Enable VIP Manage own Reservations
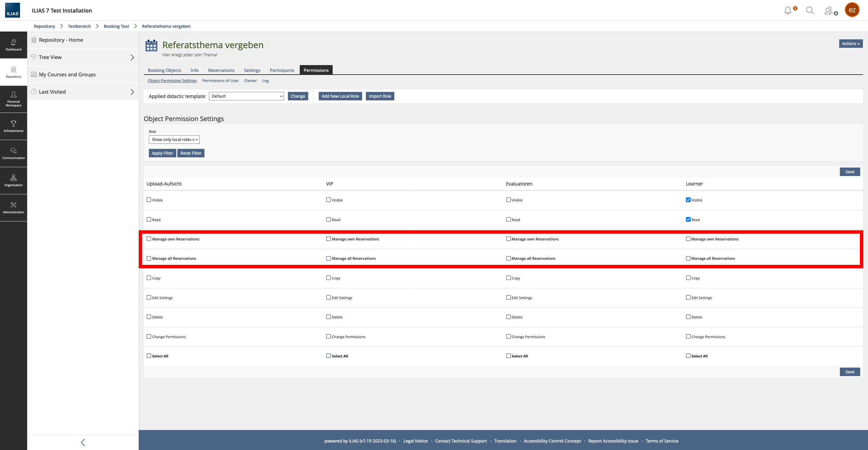This screenshot has width=868, height=450. click(x=329, y=239)
